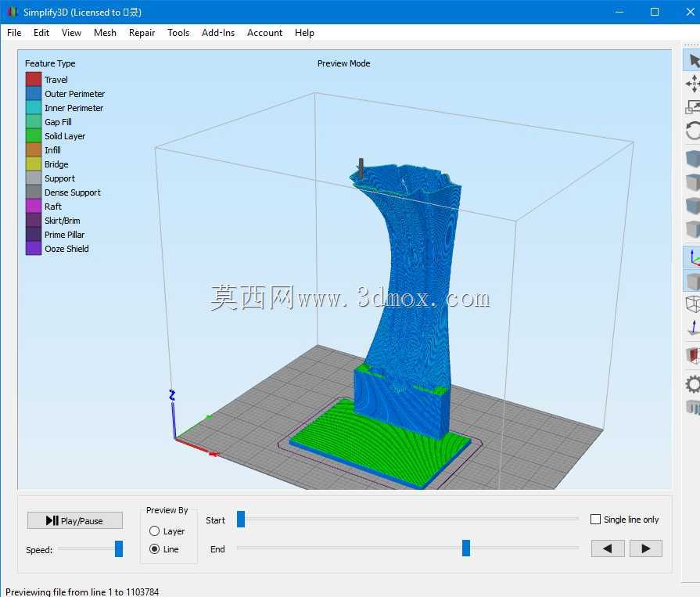Click the 'Feature Type' legend heading
The width and height of the screenshot is (700, 597).
click(50, 63)
